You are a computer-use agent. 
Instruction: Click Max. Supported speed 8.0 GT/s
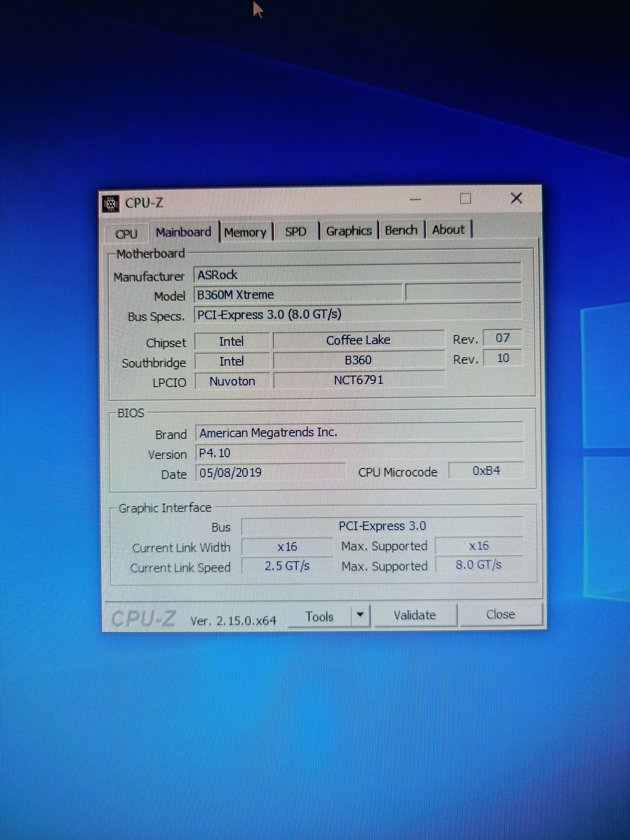coord(479,565)
